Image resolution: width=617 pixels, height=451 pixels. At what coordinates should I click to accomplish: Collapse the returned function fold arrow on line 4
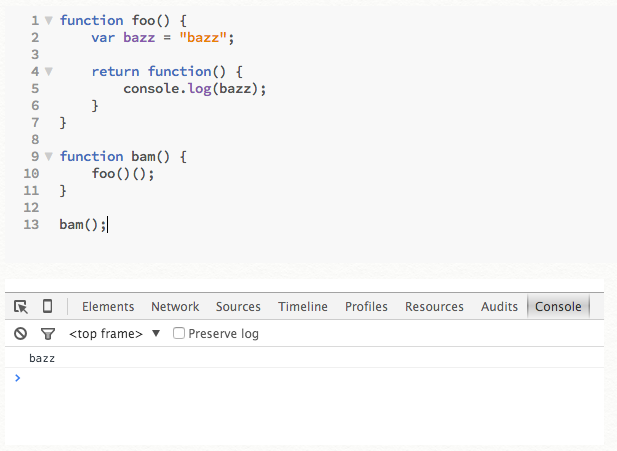[48, 71]
